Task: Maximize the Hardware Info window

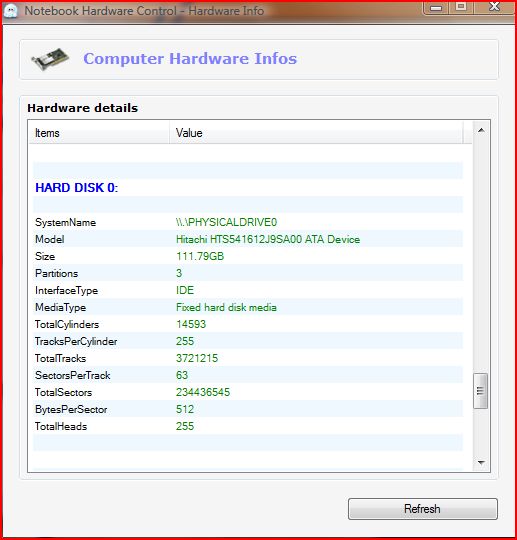Action: 461,7
